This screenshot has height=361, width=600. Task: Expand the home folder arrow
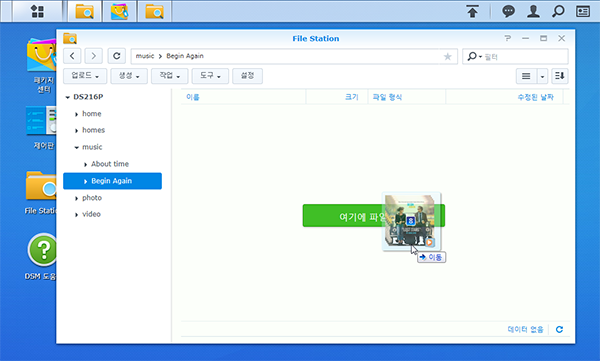tap(77, 114)
